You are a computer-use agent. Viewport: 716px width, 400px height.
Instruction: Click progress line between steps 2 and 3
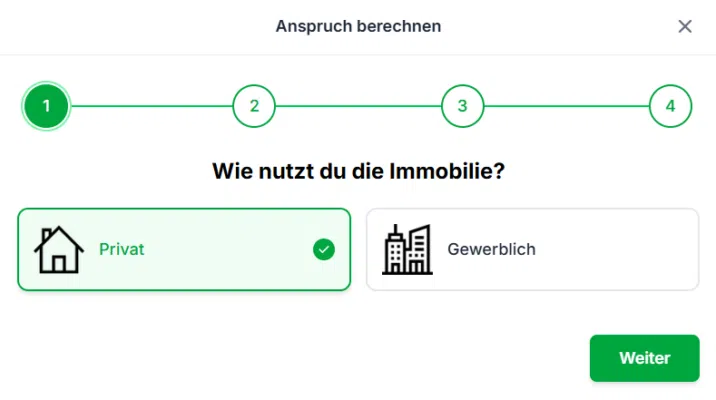click(x=358, y=106)
